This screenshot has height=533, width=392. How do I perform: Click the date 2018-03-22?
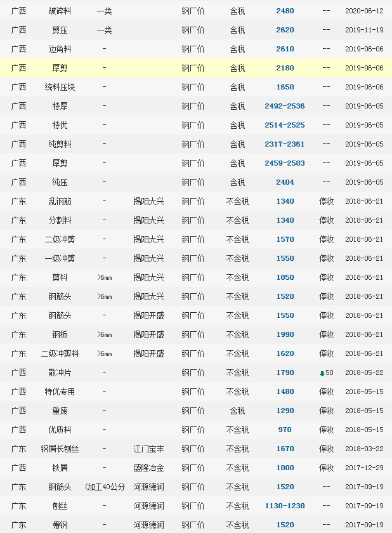tap(364, 449)
